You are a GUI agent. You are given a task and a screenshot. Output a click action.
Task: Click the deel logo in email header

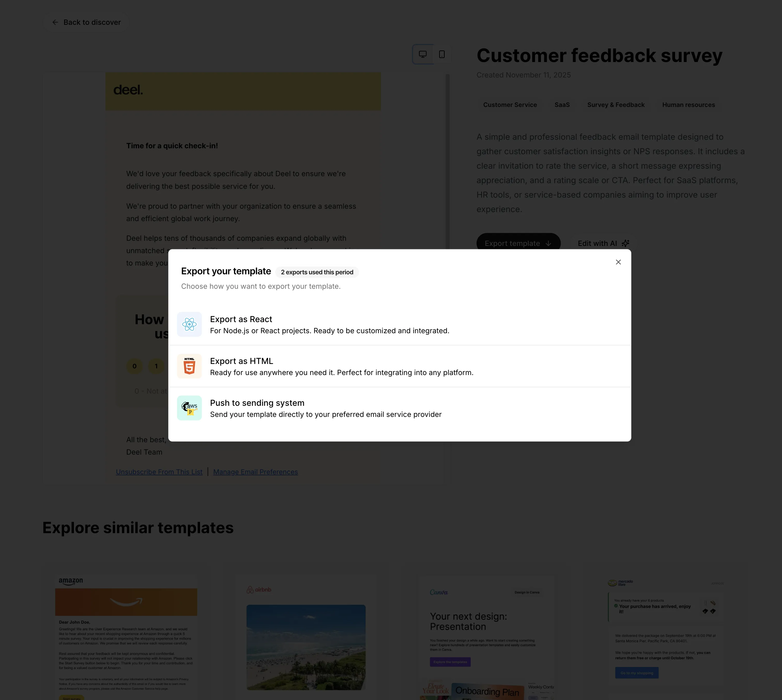[128, 90]
